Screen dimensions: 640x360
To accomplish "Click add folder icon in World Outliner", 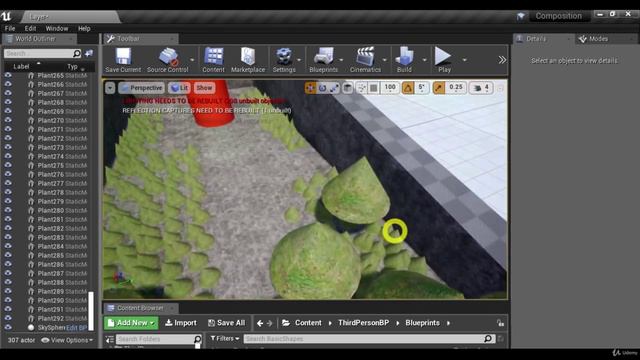I will coord(89,53).
